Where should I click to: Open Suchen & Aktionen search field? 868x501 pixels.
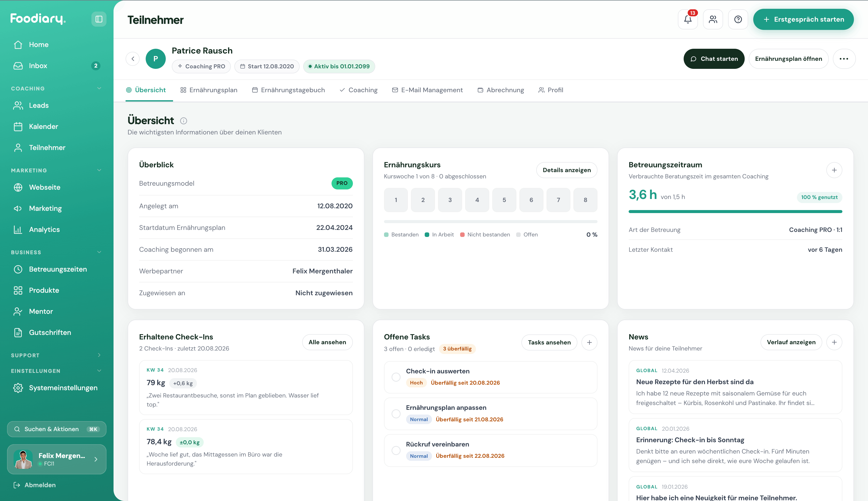(x=57, y=429)
